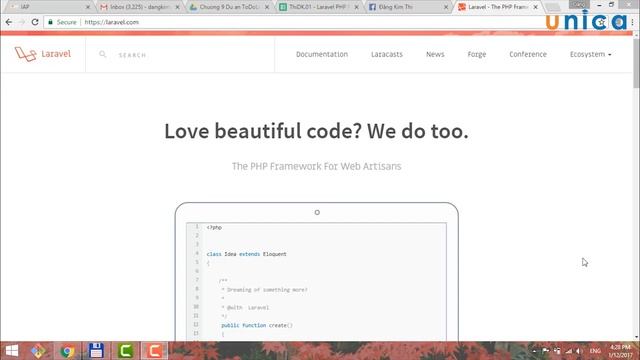
Task: Click the 'public function create()' code line
Action: tap(257, 325)
